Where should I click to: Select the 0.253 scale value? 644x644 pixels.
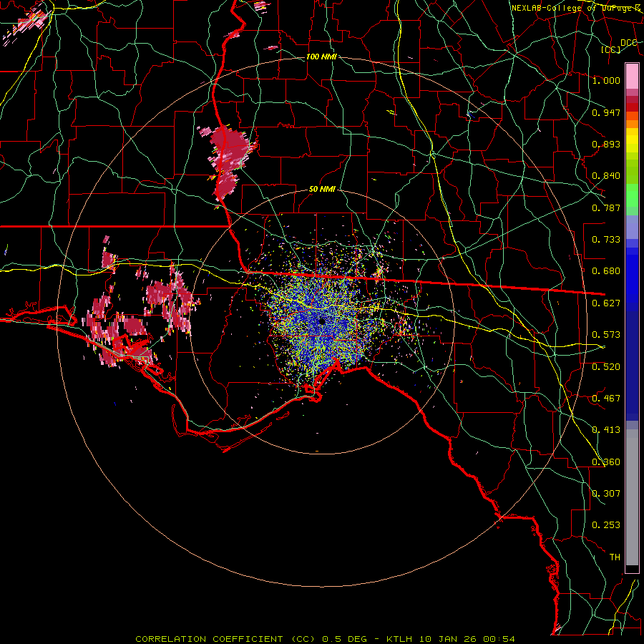[x=606, y=525]
